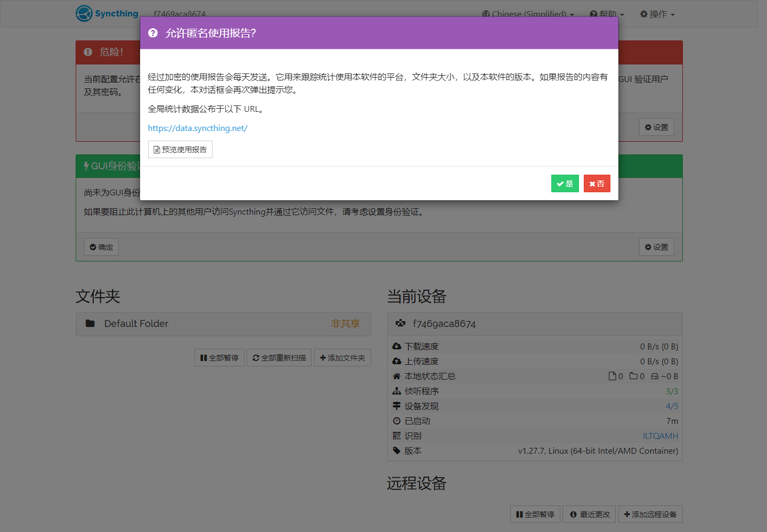
Task: Open the 帮助 help menu
Action: pos(607,14)
